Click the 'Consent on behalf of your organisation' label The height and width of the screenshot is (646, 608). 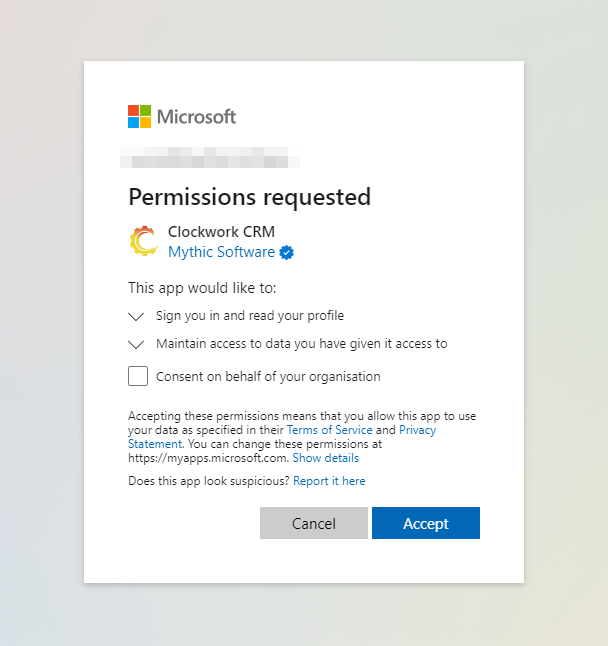(x=268, y=377)
